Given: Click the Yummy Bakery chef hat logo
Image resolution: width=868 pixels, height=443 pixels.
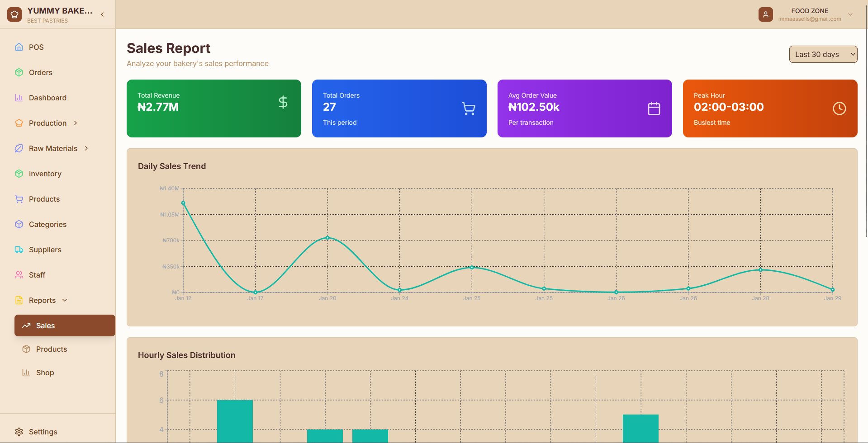Looking at the screenshot, I should click(14, 14).
